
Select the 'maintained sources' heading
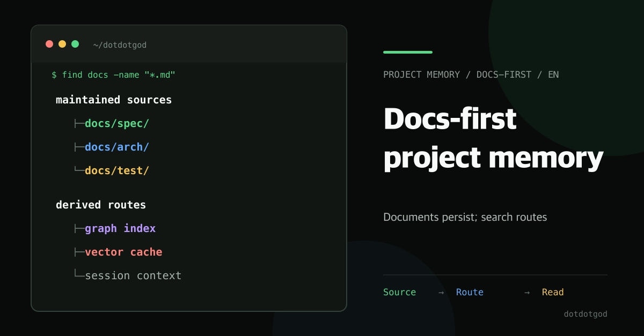114,100
